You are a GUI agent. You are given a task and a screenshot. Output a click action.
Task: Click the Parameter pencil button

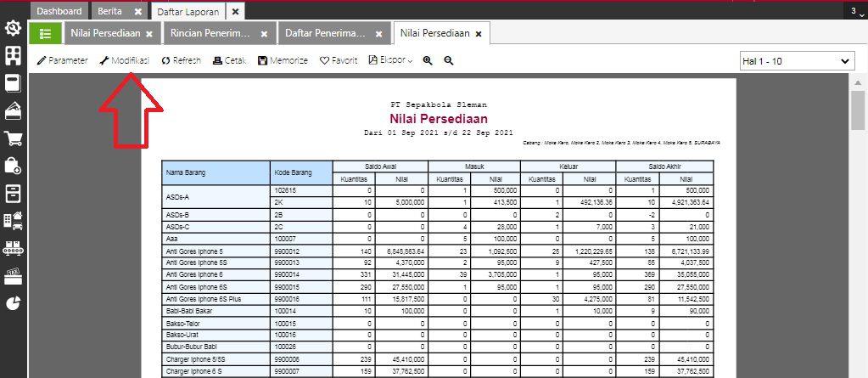[x=62, y=61]
